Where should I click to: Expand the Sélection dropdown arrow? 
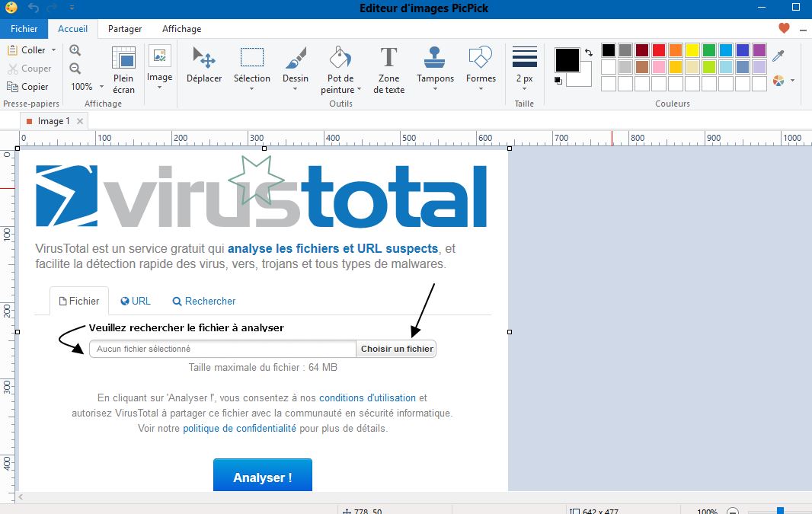coord(251,89)
